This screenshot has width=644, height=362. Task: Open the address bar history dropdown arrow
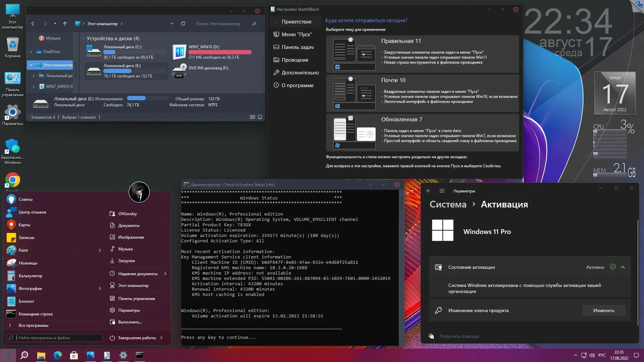[x=172, y=24]
